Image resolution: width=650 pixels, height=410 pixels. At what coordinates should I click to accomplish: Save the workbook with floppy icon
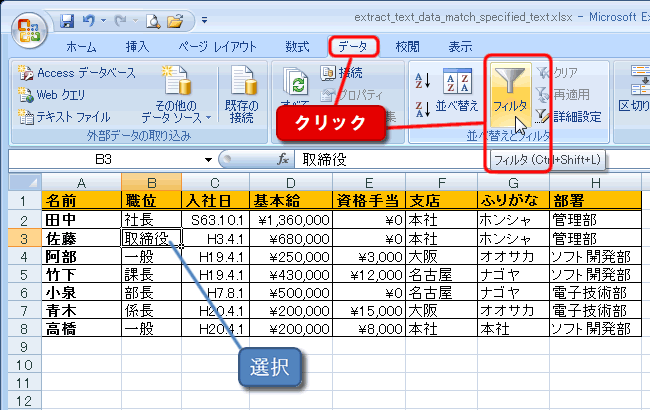(x=67, y=20)
